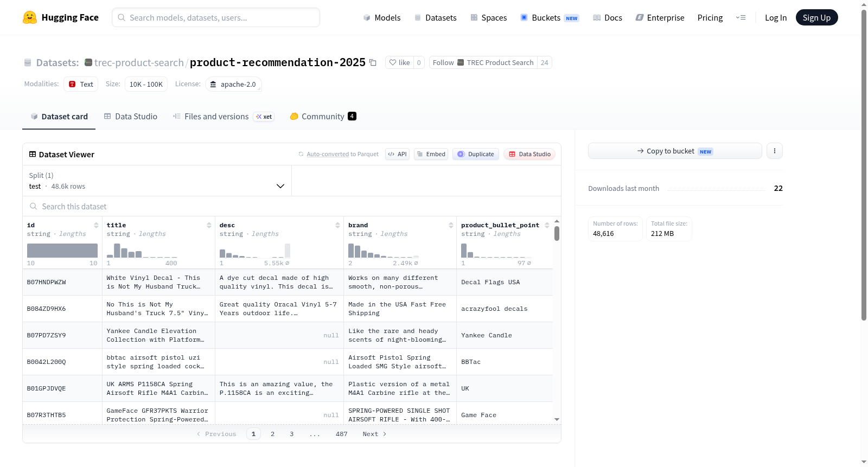This screenshot has height=467, width=868.
Task: Select the acrazyfool decals cell
Action: pos(505,309)
